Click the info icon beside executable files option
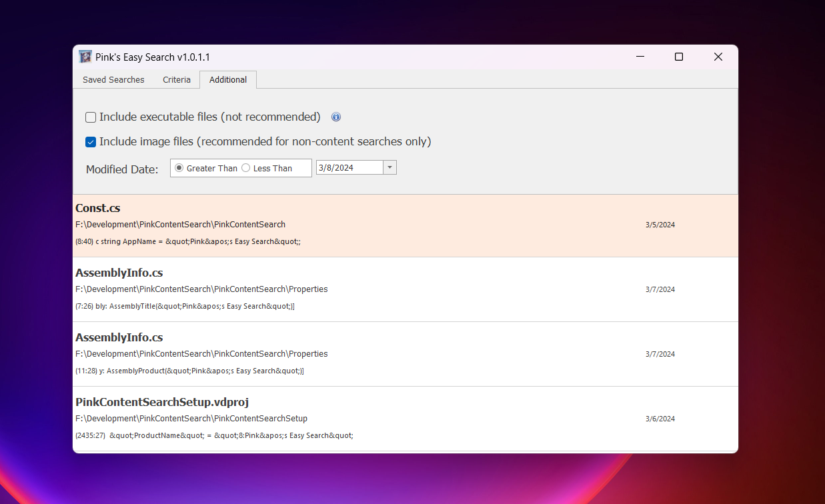This screenshot has width=825, height=504. pos(336,117)
